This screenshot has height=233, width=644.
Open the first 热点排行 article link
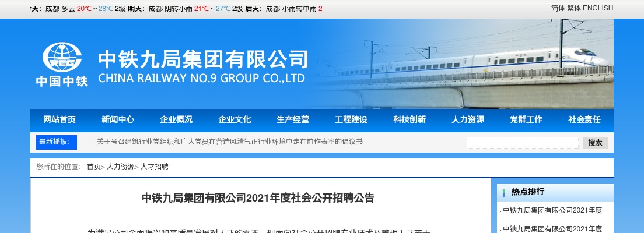tap(552, 210)
